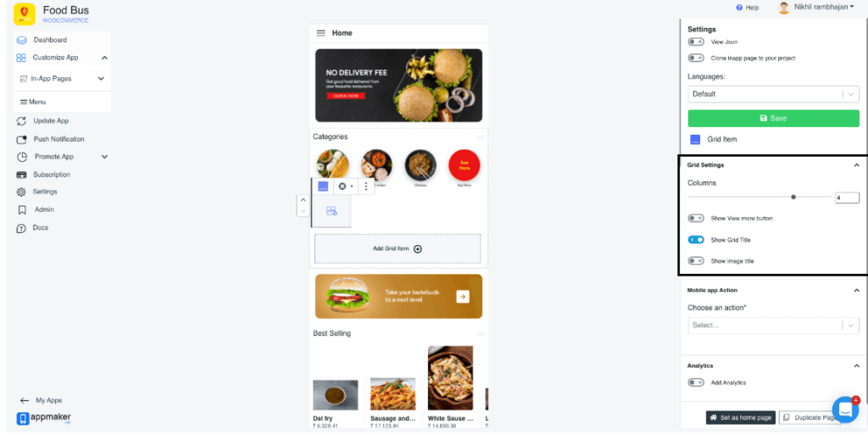Open the chat support bubble
The height and width of the screenshot is (435, 868).
click(845, 410)
